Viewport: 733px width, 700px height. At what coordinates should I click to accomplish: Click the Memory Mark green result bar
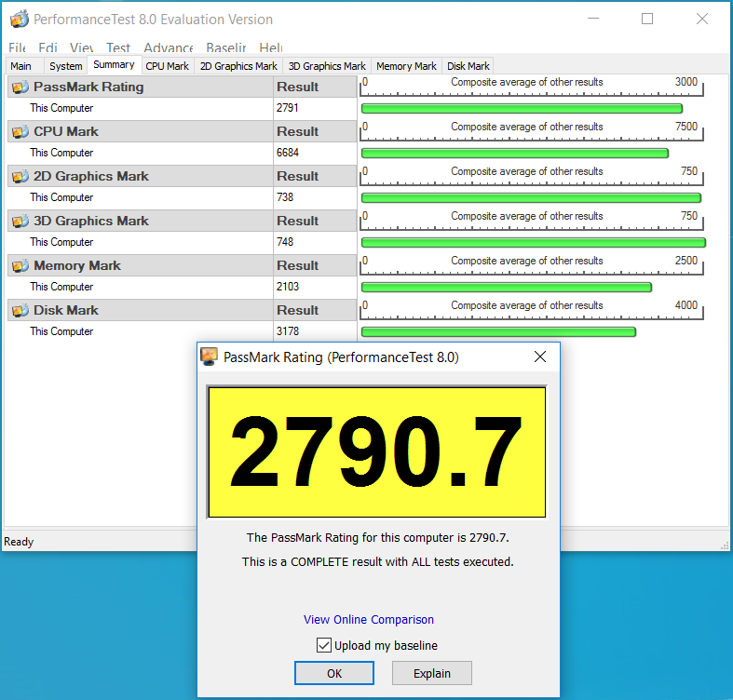click(x=507, y=288)
